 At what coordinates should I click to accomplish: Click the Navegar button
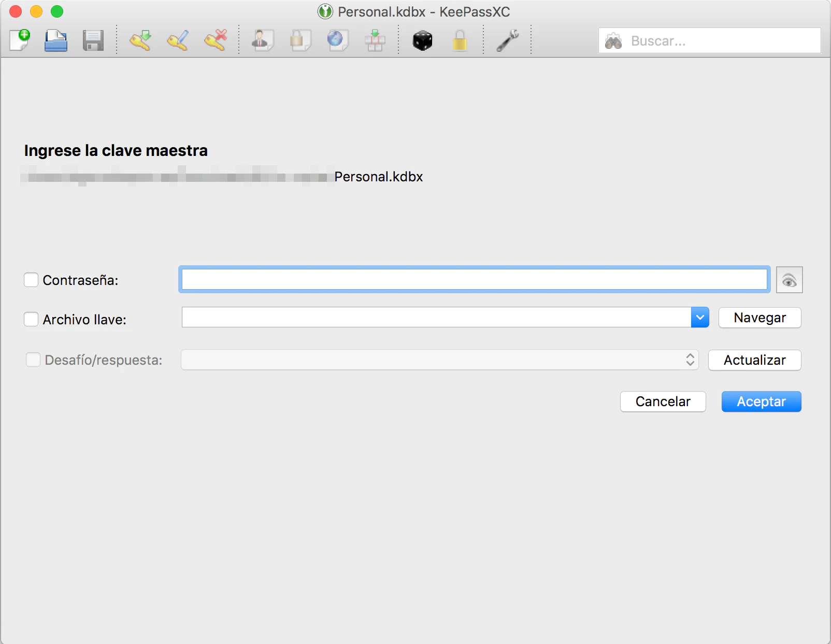pos(760,318)
